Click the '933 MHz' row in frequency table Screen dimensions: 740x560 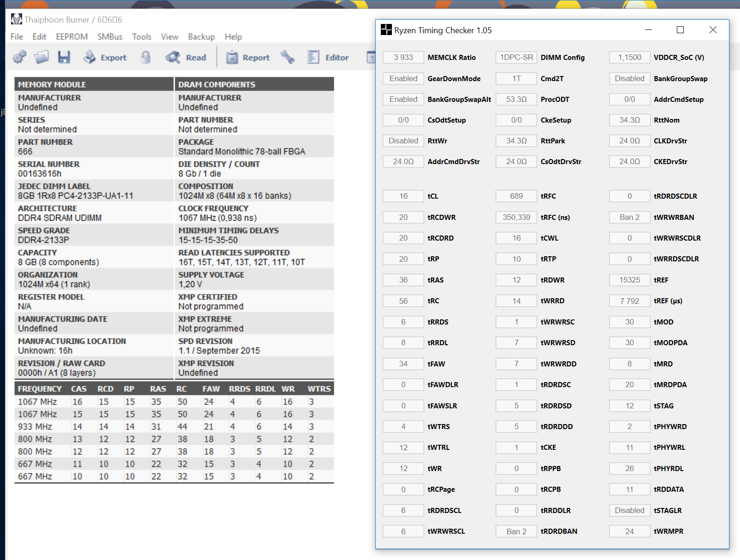(174, 427)
